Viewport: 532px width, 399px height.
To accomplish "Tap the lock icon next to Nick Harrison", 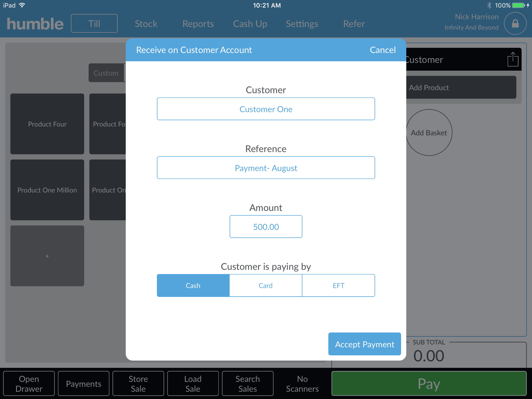I will pyautogui.click(x=515, y=23).
